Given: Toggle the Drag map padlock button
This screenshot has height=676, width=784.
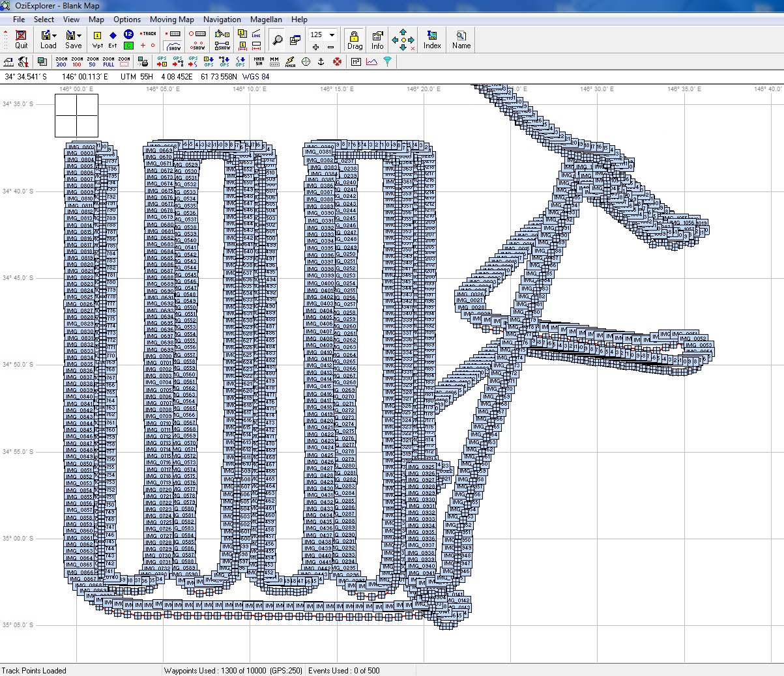Looking at the screenshot, I should point(355,39).
